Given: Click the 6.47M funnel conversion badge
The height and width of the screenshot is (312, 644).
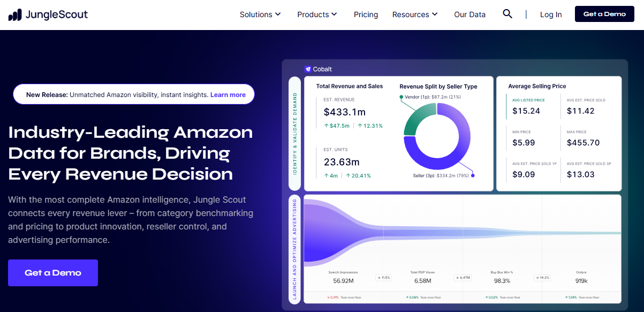Looking at the screenshot, I should 463,278.
